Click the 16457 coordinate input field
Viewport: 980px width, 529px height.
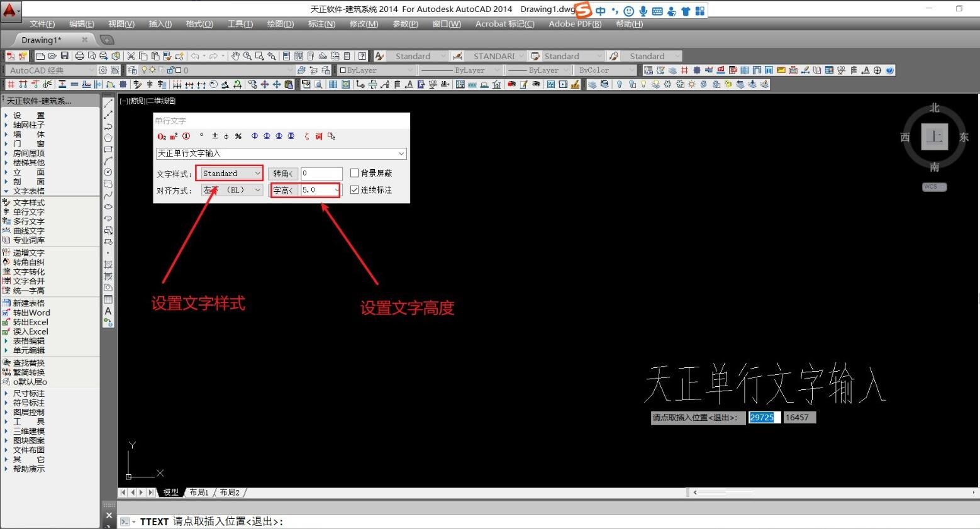(799, 417)
